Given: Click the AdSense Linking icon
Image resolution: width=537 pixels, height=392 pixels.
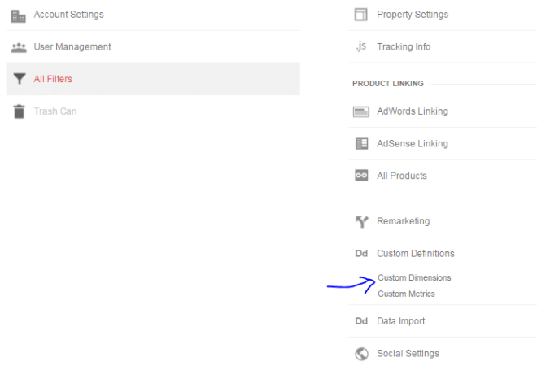Looking at the screenshot, I should [x=361, y=143].
